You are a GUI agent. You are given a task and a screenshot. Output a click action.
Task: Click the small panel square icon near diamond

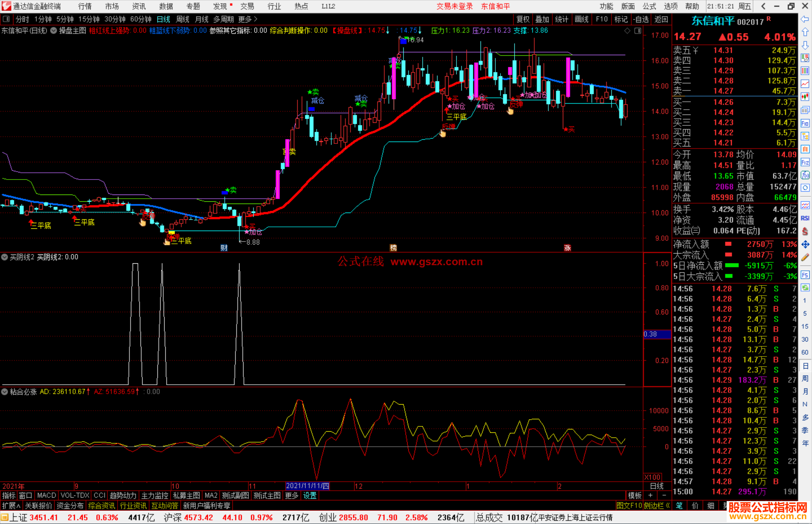point(638,31)
